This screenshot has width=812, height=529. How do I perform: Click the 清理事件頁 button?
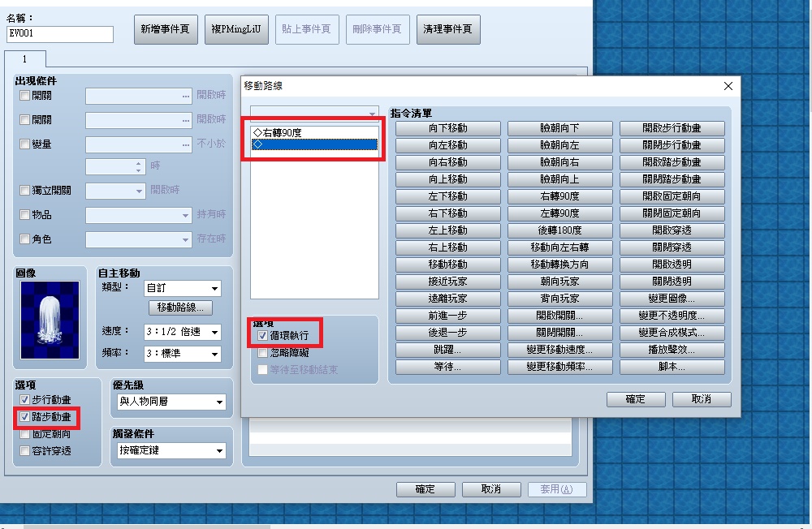(x=448, y=29)
